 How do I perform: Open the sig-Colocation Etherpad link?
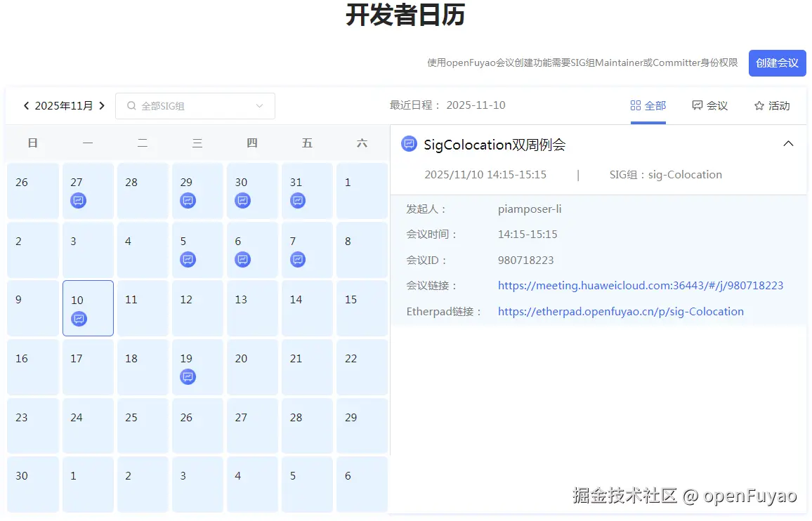pos(621,311)
